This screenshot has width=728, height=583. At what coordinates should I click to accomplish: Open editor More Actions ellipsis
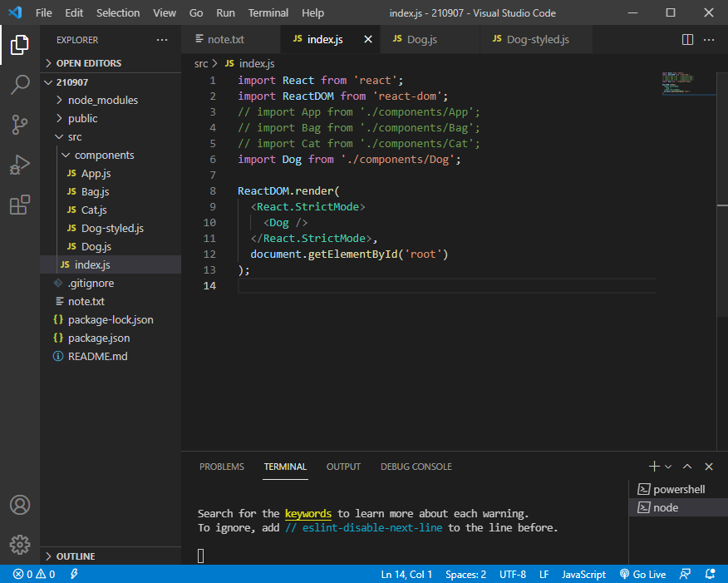709,40
